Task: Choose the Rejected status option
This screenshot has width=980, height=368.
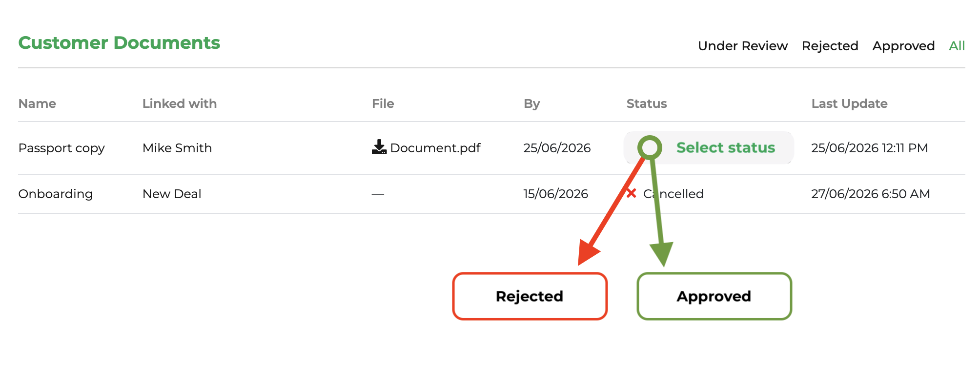Action: point(530,296)
